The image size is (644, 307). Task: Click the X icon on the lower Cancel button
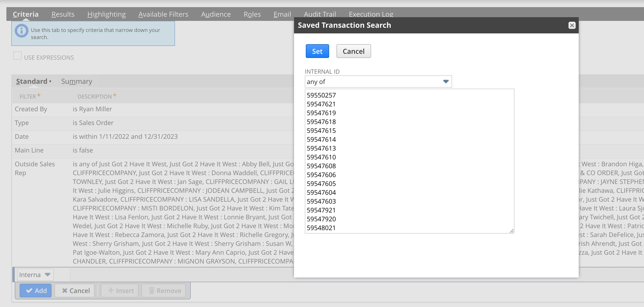pyautogui.click(x=65, y=291)
